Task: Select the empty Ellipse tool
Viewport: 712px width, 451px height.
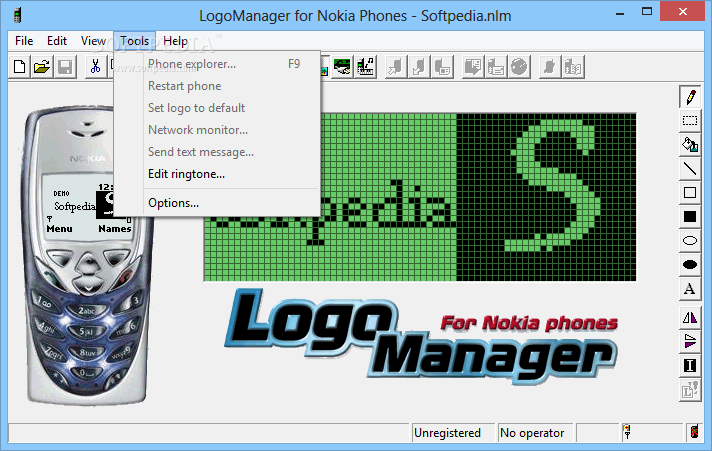Action: point(690,241)
